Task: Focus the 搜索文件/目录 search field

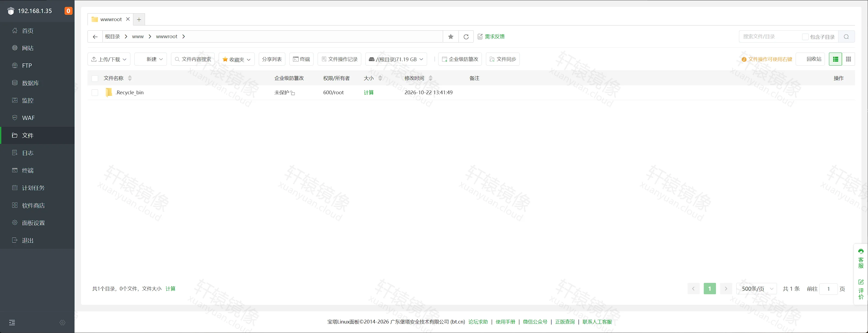Action: coord(770,36)
